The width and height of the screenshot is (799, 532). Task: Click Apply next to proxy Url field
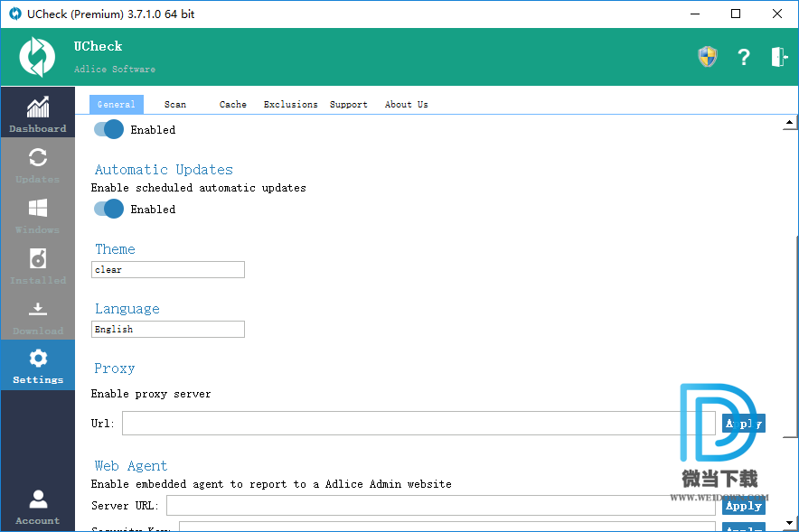tap(743, 424)
